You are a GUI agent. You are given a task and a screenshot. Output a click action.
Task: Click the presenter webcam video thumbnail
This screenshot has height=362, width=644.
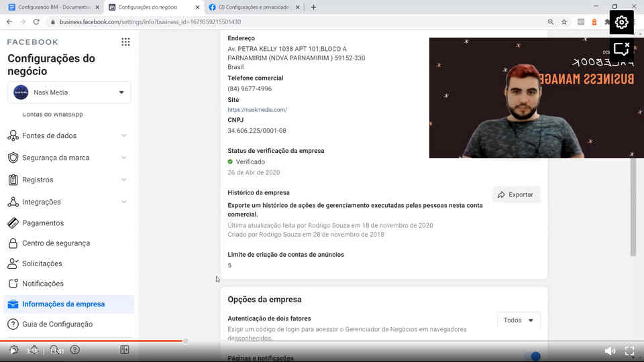coord(537,98)
